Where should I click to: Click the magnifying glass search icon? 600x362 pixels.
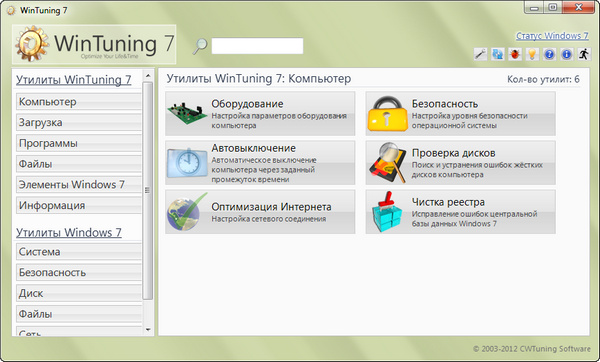[x=200, y=46]
